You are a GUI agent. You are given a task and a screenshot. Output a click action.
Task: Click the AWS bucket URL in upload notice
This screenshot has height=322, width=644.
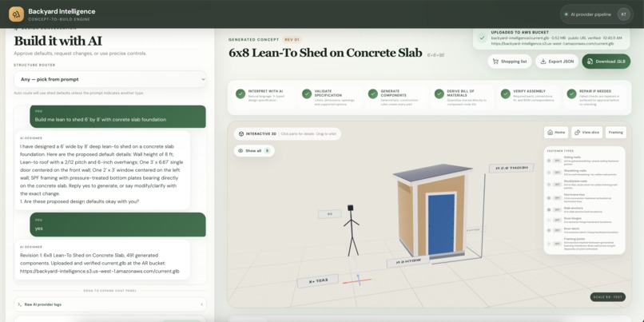552,43
